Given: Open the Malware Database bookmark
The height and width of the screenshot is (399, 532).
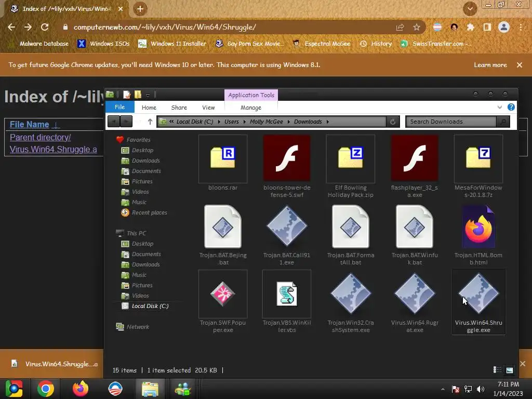Looking at the screenshot, I should (x=40, y=44).
